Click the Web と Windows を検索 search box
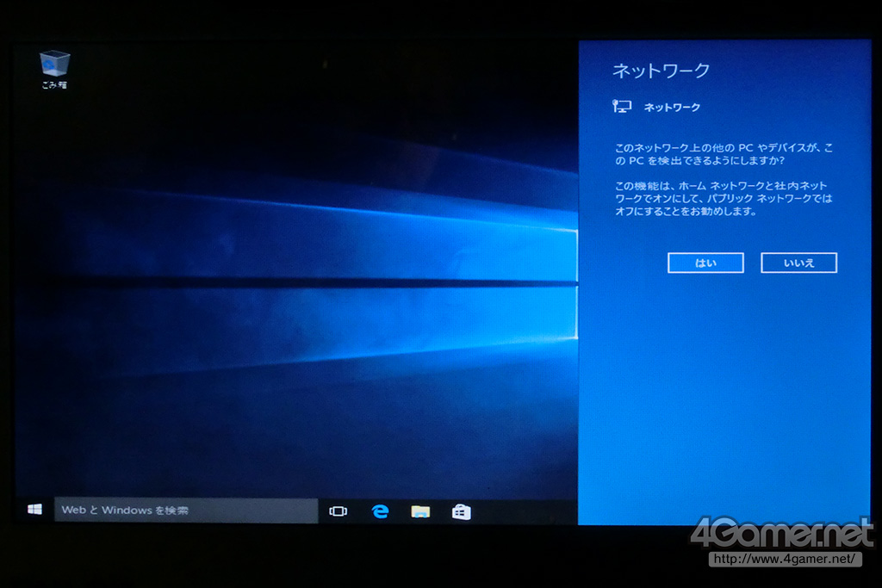882x588 pixels. [x=186, y=510]
